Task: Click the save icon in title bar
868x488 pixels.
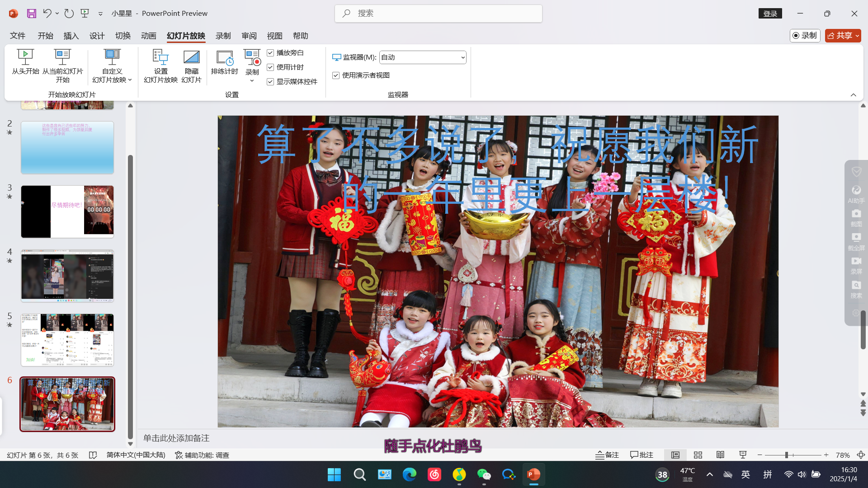Action: [31, 14]
